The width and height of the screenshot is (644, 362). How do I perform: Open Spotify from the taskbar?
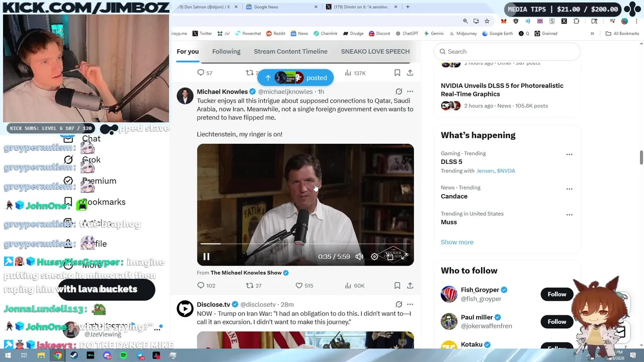coord(123,355)
